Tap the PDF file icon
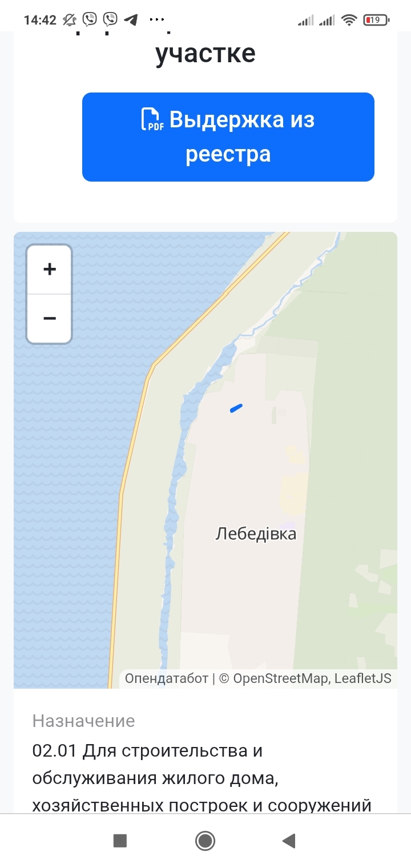 click(152, 119)
